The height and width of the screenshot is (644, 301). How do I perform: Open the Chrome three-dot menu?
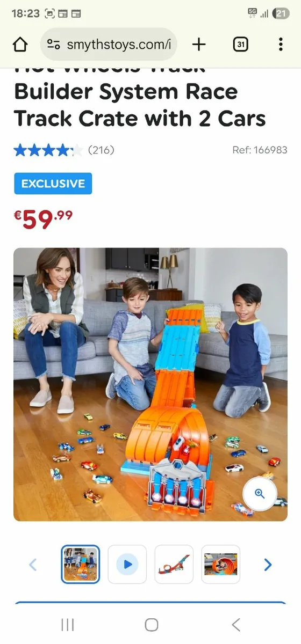coord(281,45)
